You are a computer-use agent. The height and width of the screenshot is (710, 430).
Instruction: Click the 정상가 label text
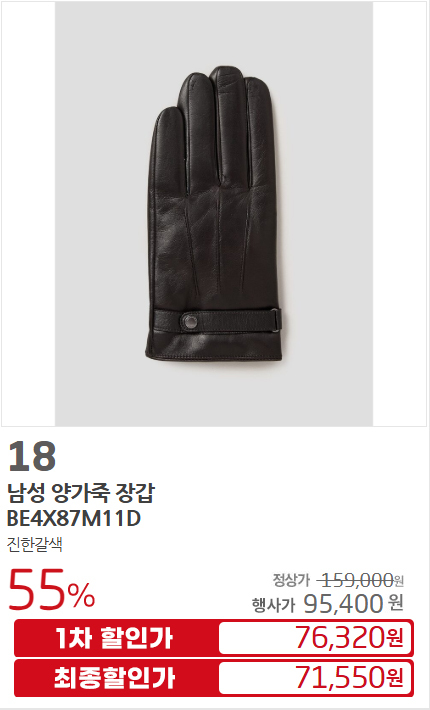point(291,580)
